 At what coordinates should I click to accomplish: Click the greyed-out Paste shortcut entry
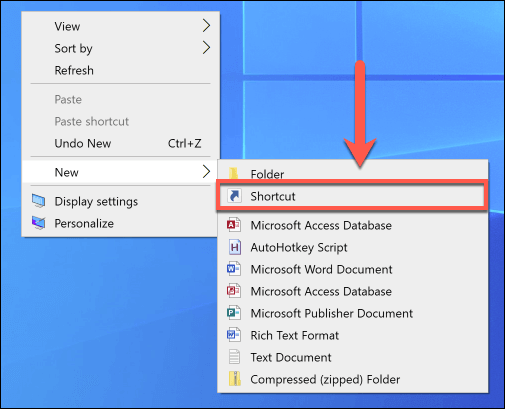coord(121,121)
